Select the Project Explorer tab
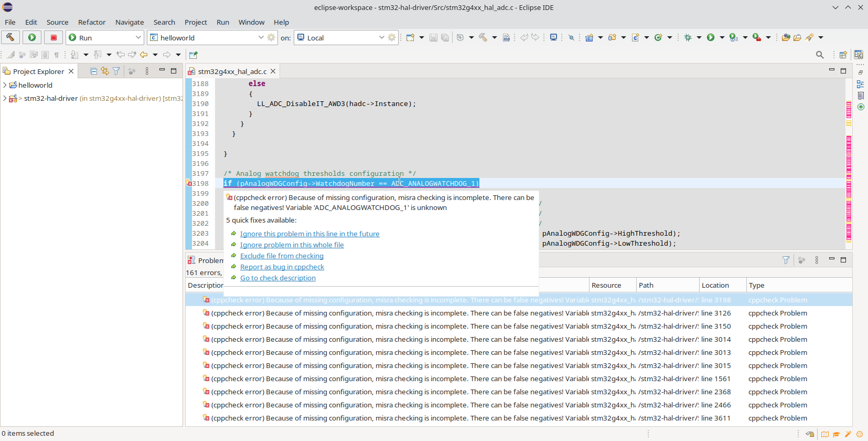The image size is (868, 441). point(38,71)
